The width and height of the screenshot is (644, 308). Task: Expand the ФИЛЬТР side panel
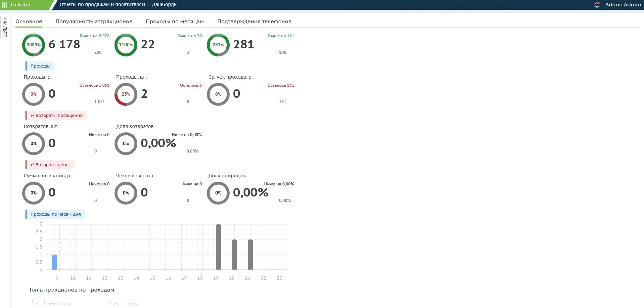5,27
